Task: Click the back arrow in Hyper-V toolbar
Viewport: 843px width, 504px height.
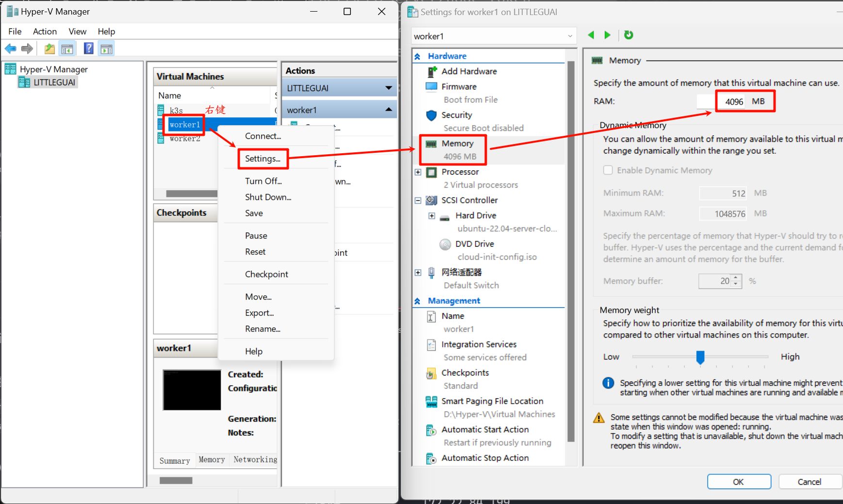Action: [10, 49]
